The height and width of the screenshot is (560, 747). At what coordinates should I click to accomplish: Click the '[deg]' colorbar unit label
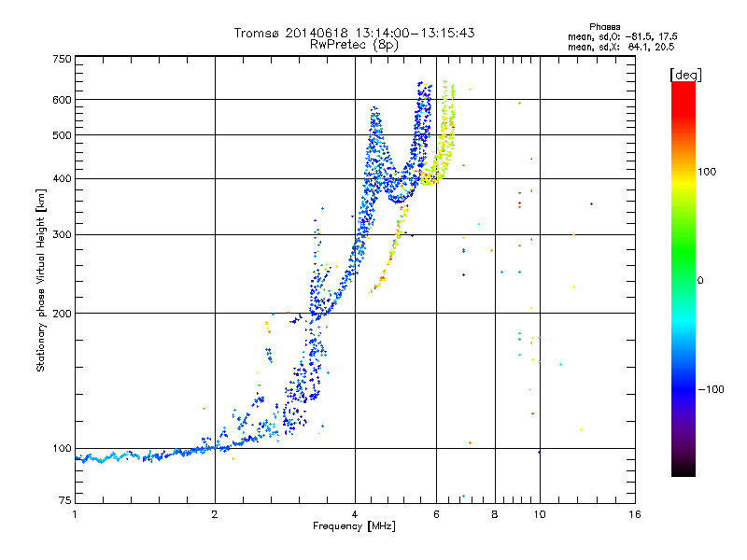[x=685, y=75]
